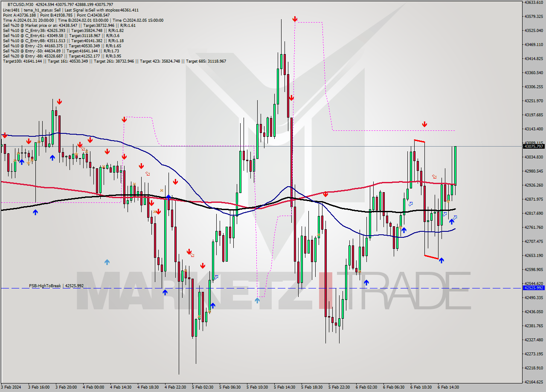Click the '4 Feb 00:00' time axis label

pos(93,387)
